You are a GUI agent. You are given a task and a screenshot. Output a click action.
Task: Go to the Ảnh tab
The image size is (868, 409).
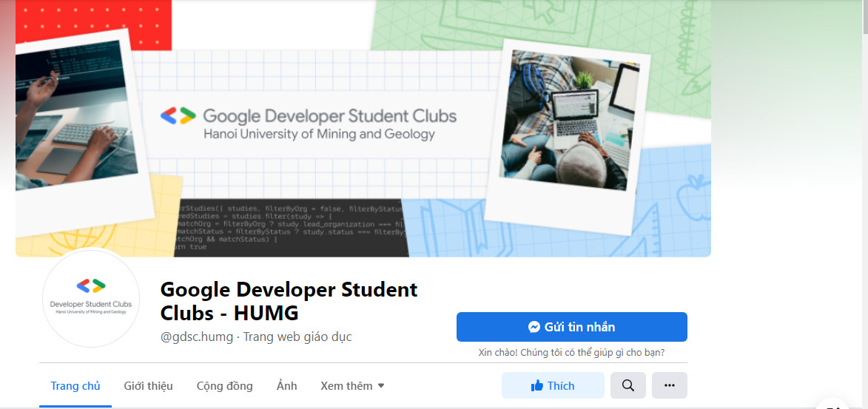tap(287, 386)
